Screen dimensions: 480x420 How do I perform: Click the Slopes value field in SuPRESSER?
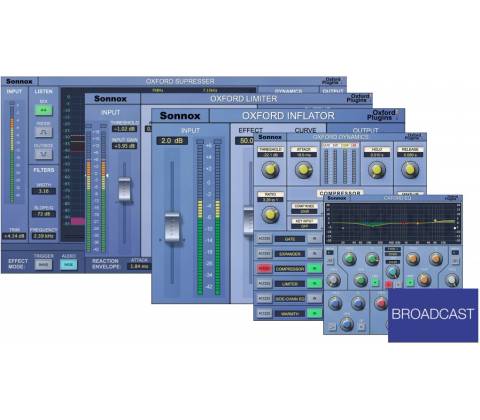click(44, 214)
